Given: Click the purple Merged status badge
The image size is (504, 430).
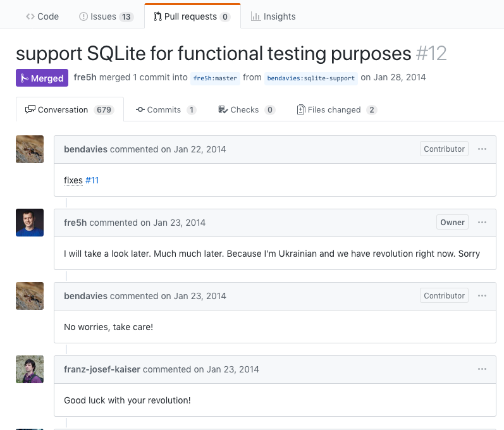Looking at the screenshot, I should (x=42, y=78).
